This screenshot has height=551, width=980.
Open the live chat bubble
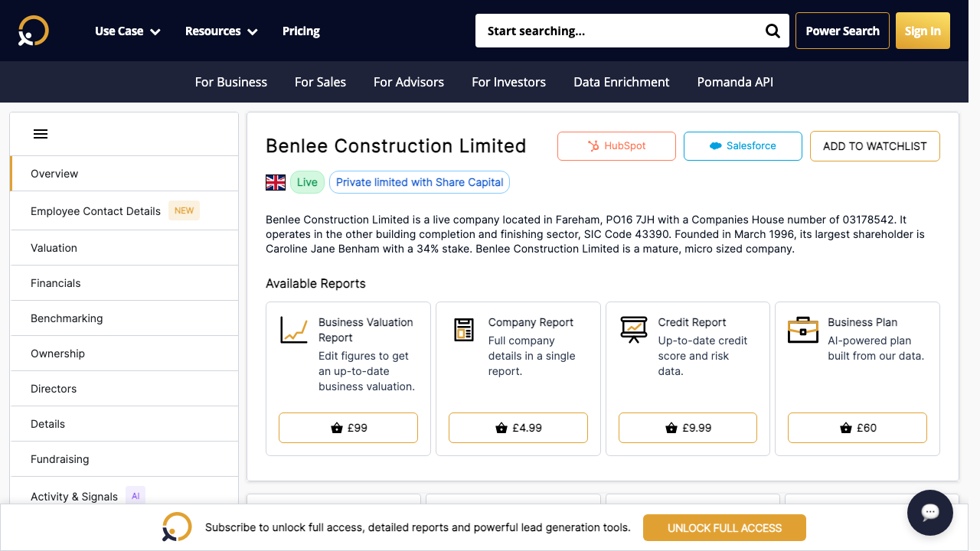point(929,513)
